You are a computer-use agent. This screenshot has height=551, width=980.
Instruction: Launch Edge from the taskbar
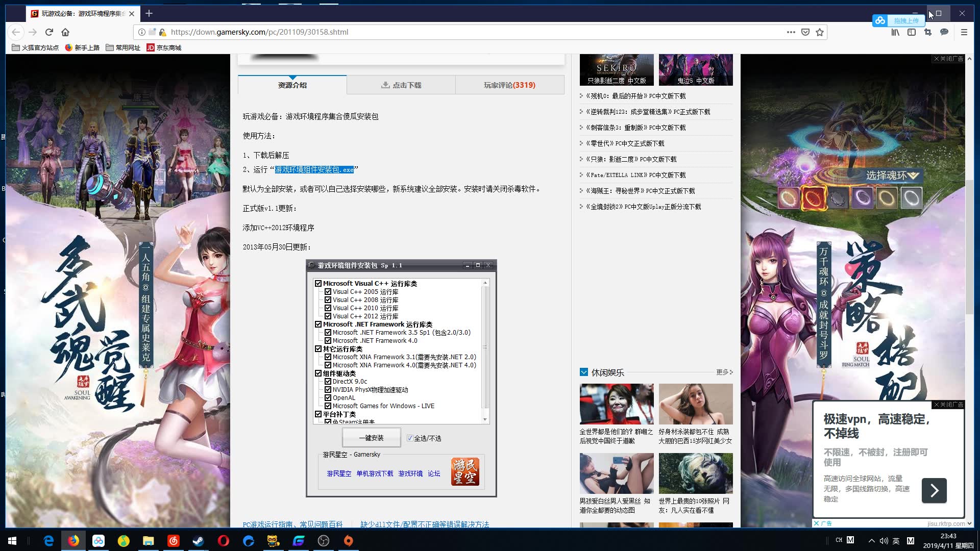tap(48, 541)
